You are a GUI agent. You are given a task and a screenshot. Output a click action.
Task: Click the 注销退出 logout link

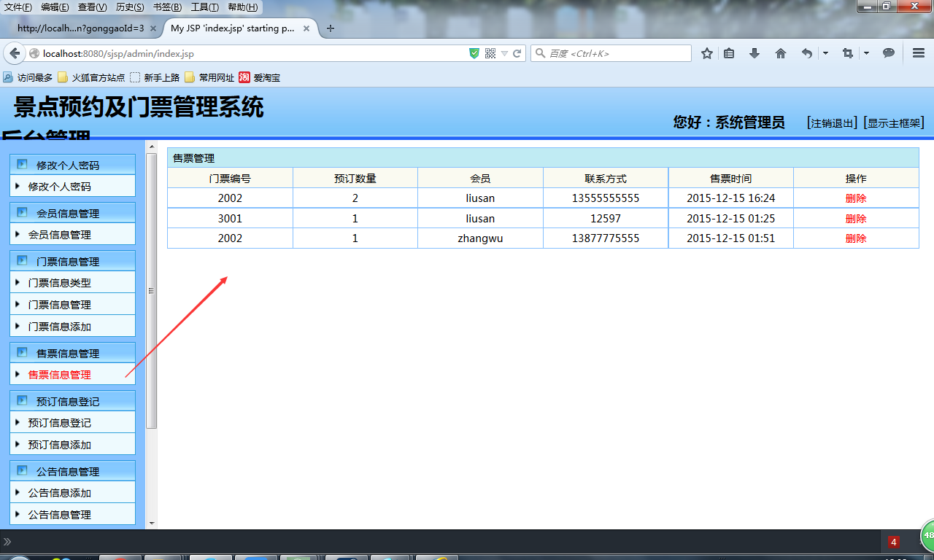tap(833, 122)
